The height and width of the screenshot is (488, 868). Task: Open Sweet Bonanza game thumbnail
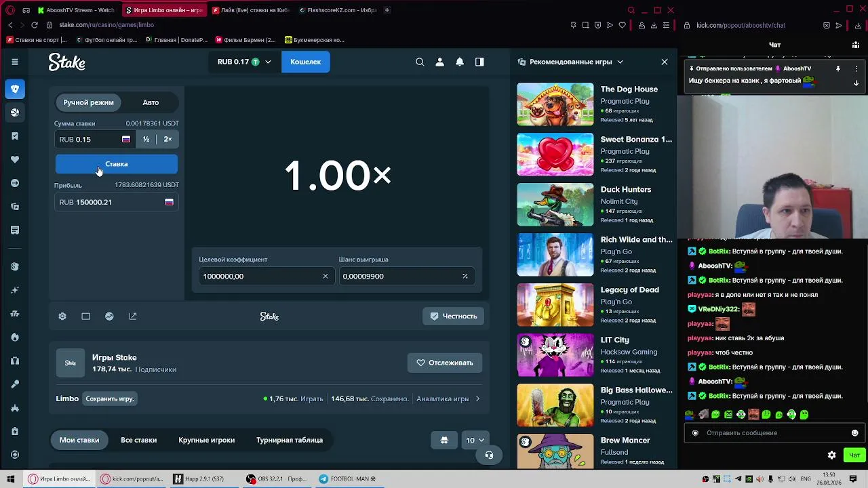click(555, 155)
